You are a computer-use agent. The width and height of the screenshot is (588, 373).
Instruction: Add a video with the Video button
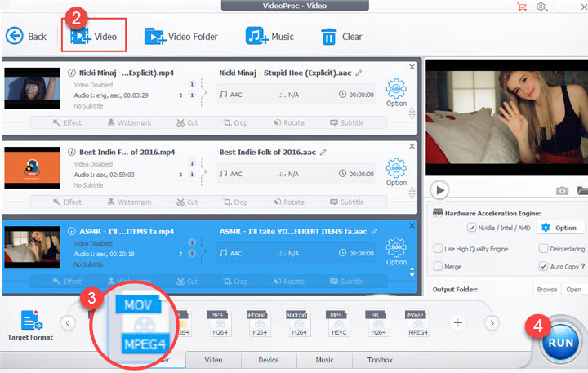[94, 36]
